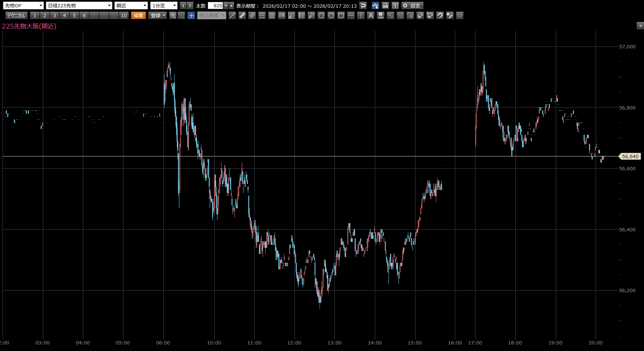This screenshot has width=644, height=351.
Task: Activate the eraser tool
Action: pos(420,15)
